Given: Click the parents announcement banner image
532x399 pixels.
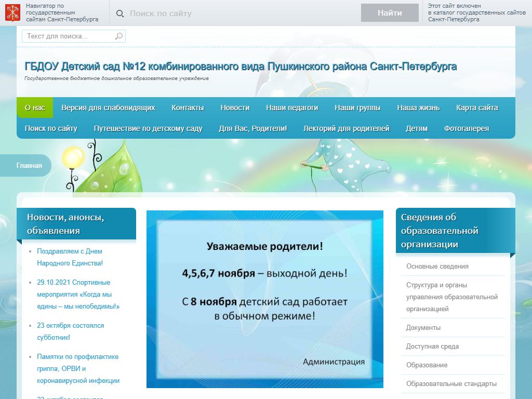Looking at the screenshot, I should 264,299.
